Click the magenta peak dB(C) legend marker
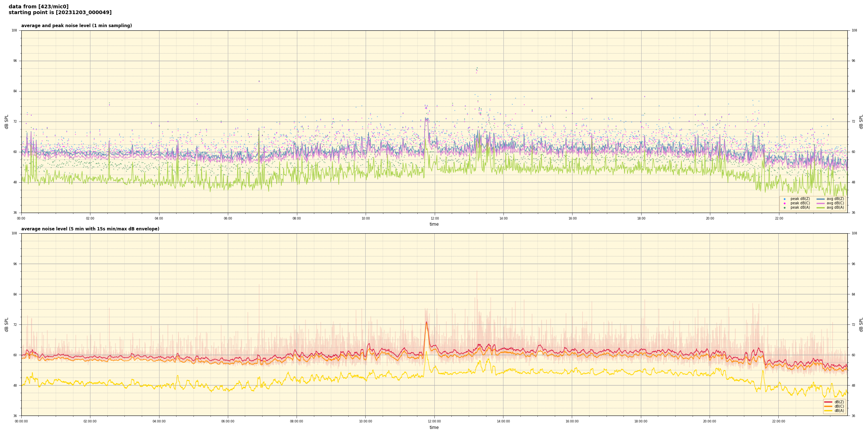 click(x=784, y=203)
